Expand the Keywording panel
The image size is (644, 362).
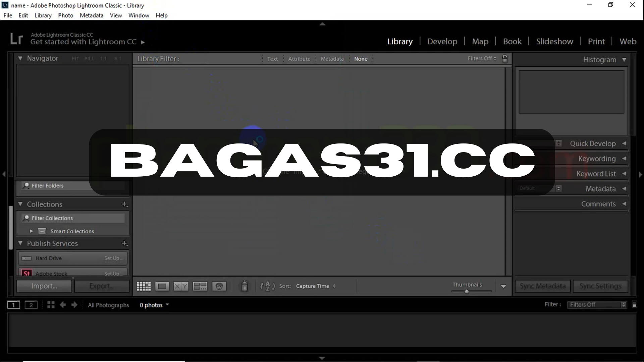[624, 159]
